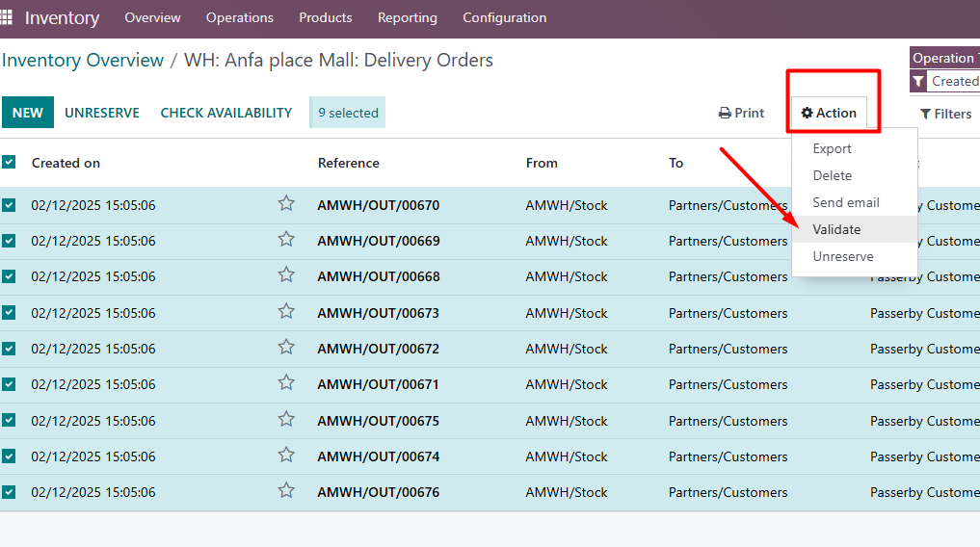Click the Inventory app title
Image resolution: width=980 pixels, height=547 pixels.
pyautogui.click(x=62, y=17)
